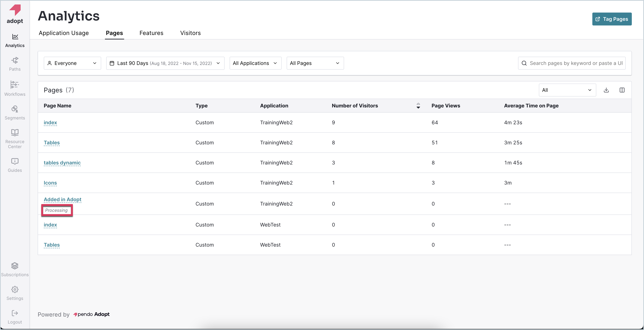Viewport: 644px width, 330px height.
Task: Open Analytics in the sidebar
Action: coord(15,41)
